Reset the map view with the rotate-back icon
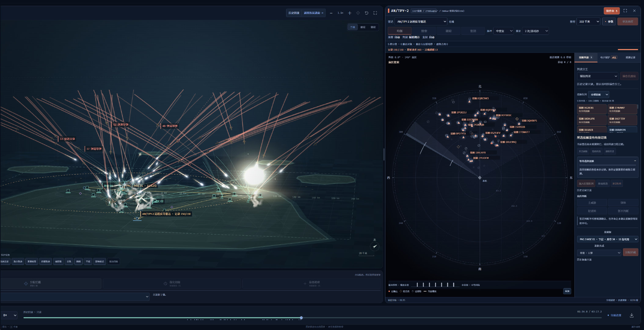Image resolution: width=644 pixels, height=330 pixels. (x=366, y=13)
